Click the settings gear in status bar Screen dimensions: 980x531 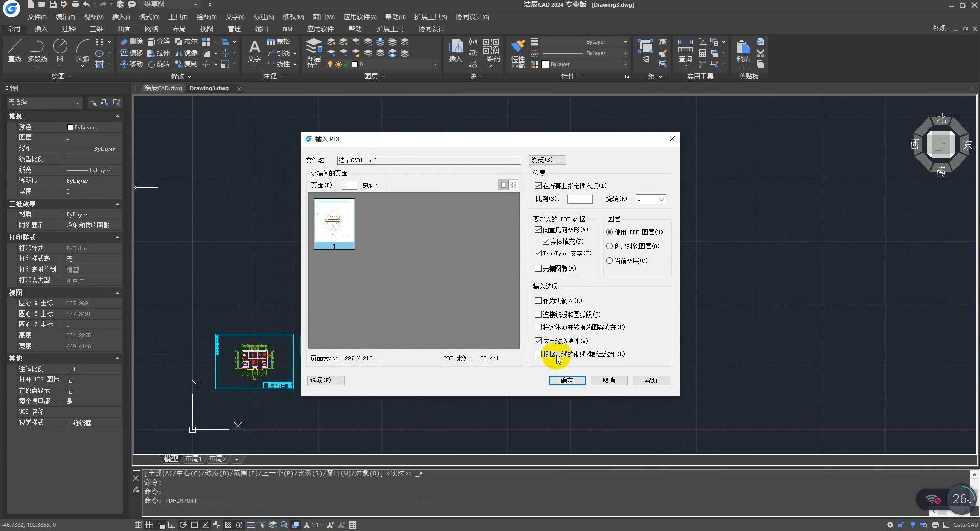point(890,525)
